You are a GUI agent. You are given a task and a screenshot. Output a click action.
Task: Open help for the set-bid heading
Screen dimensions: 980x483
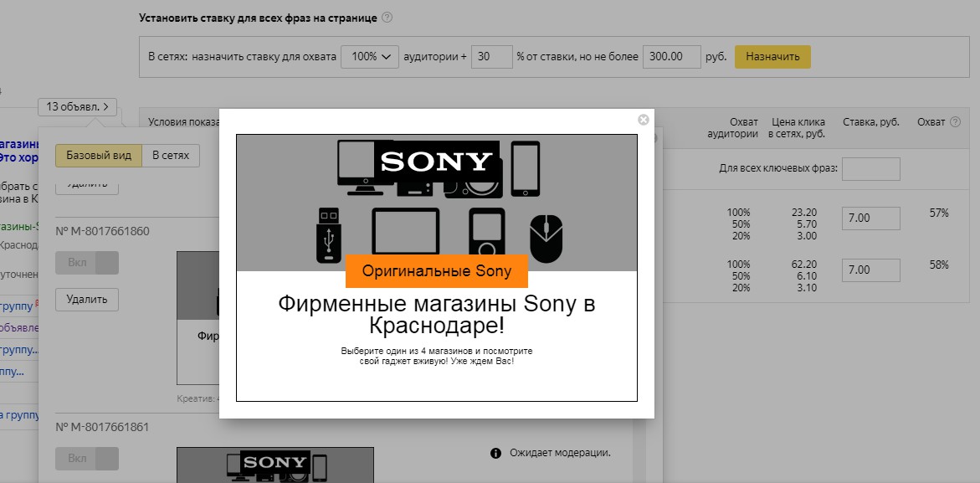[387, 18]
